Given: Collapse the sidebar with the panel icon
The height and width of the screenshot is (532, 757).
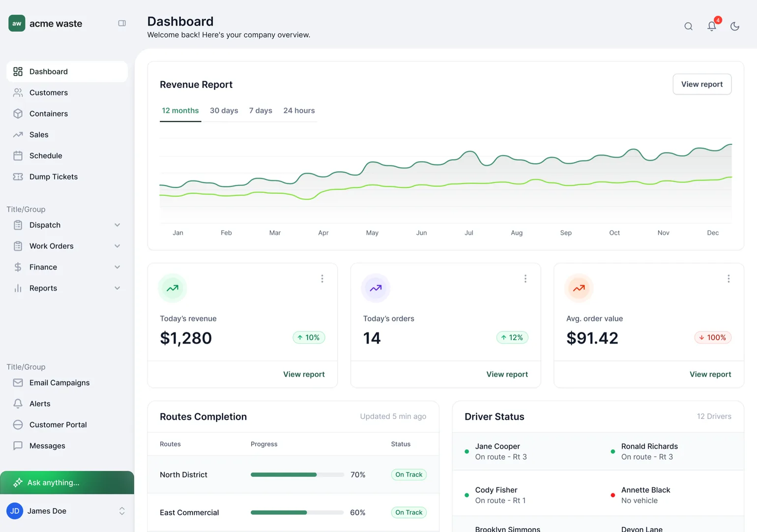Looking at the screenshot, I should click(x=122, y=23).
